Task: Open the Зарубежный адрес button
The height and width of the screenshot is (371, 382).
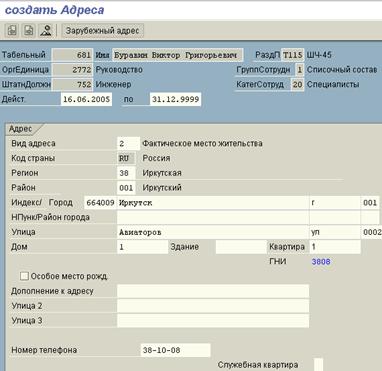Action: 102,31
